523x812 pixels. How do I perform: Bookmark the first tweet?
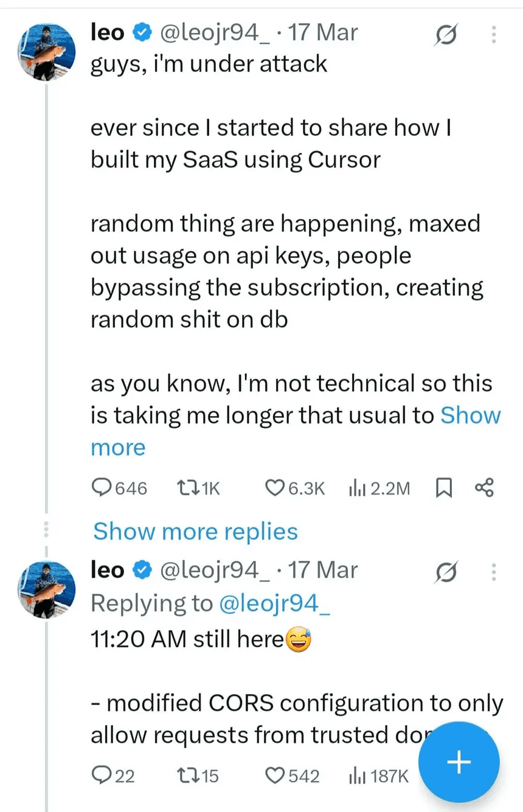click(x=443, y=487)
